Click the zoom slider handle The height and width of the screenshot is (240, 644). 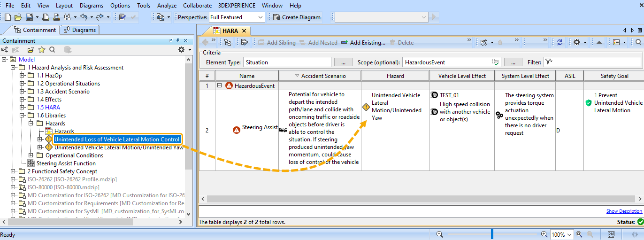pos(492,234)
